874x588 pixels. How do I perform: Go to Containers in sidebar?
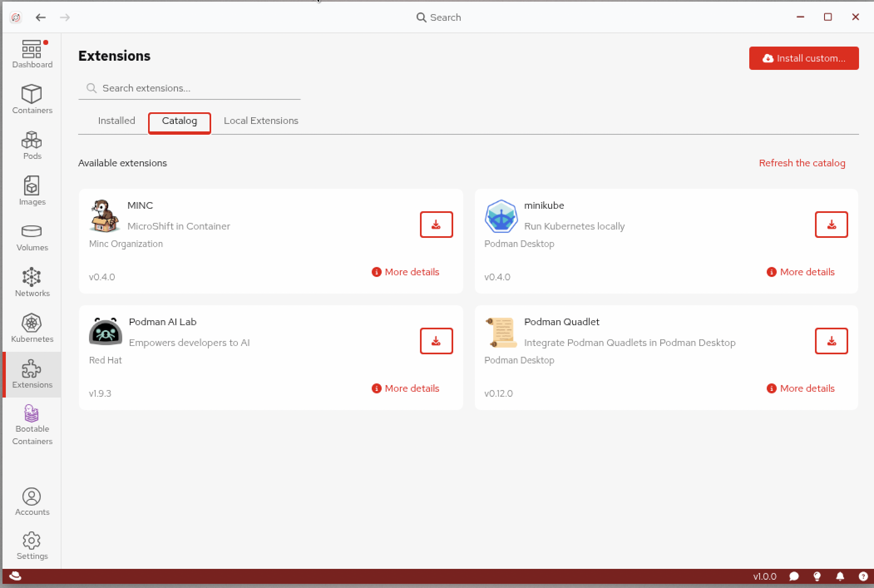(32, 99)
